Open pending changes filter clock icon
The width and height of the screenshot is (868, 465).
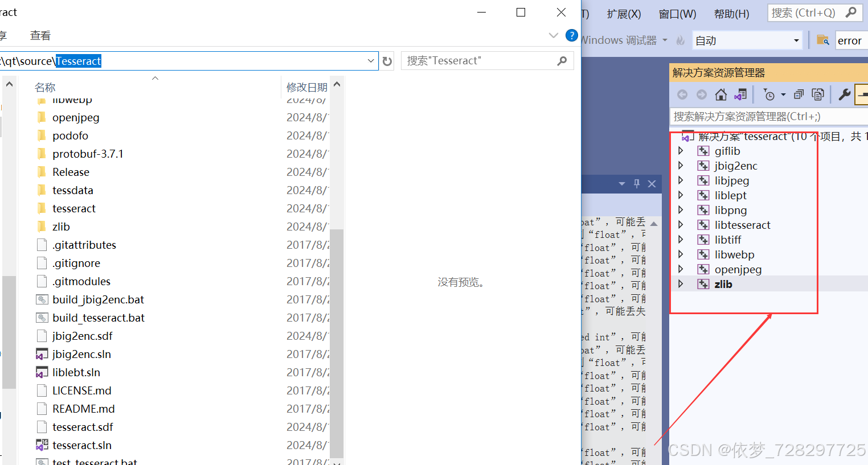coord(769,94)
